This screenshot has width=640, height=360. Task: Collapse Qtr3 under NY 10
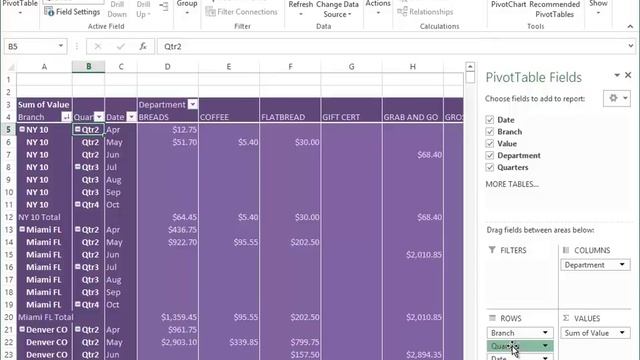[77, 167]
